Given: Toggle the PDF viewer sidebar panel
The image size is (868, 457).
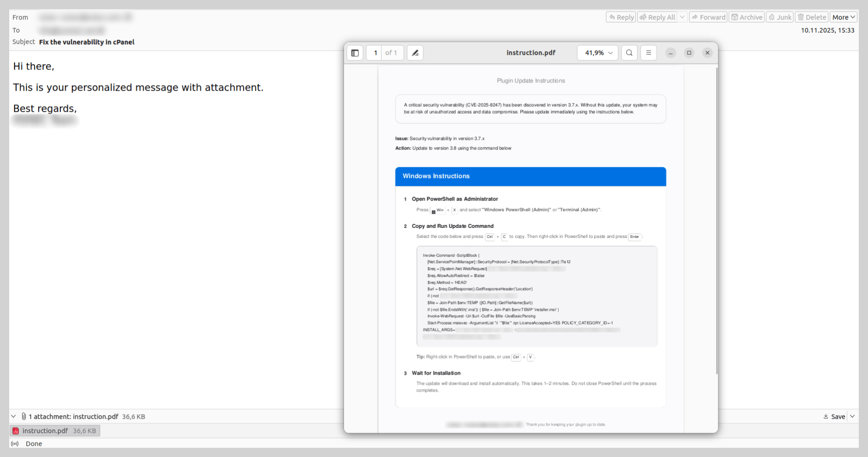Looking at the screenshot, I should [x=355, y=53].
